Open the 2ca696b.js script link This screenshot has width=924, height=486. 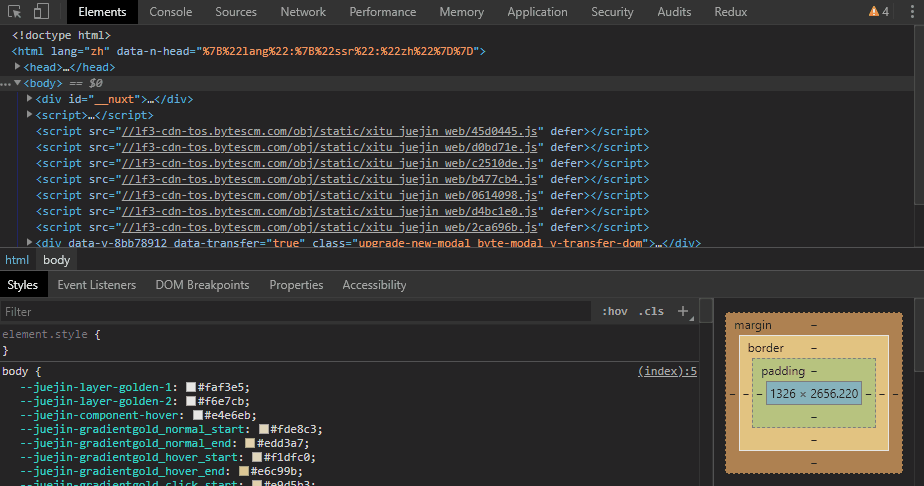(329, 227)
